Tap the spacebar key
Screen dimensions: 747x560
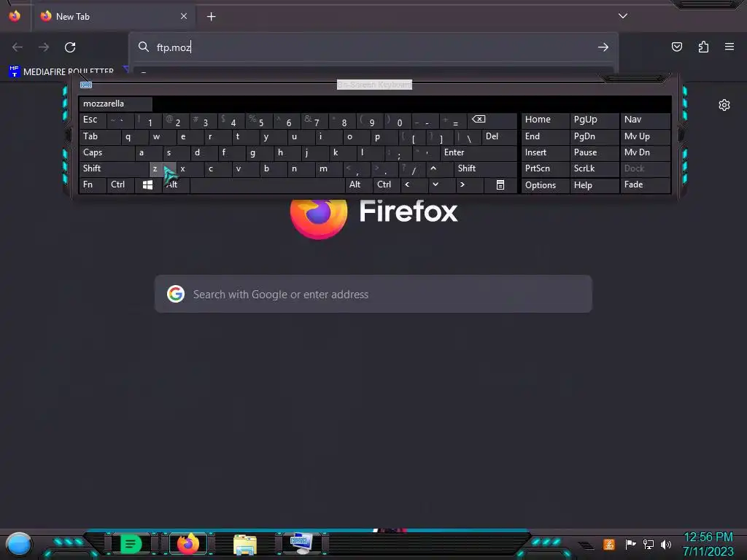click(267, 184)
